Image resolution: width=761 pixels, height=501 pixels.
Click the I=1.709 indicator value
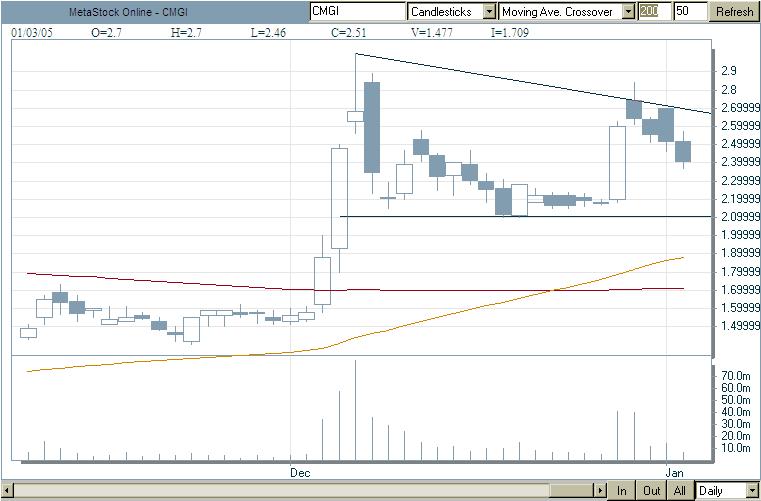[x=510, y=33]
